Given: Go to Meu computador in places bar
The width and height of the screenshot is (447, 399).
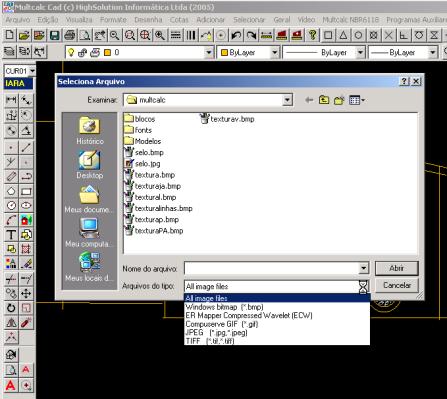Looking at the screenshot, I should (x=90, y=232).
